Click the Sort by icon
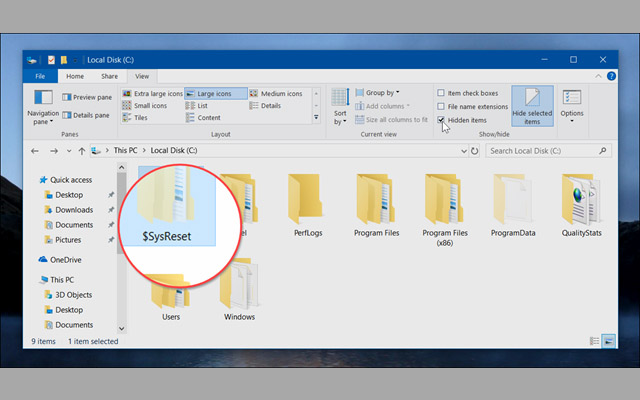This screenshot has height=400, width=640. pos(340,103)
